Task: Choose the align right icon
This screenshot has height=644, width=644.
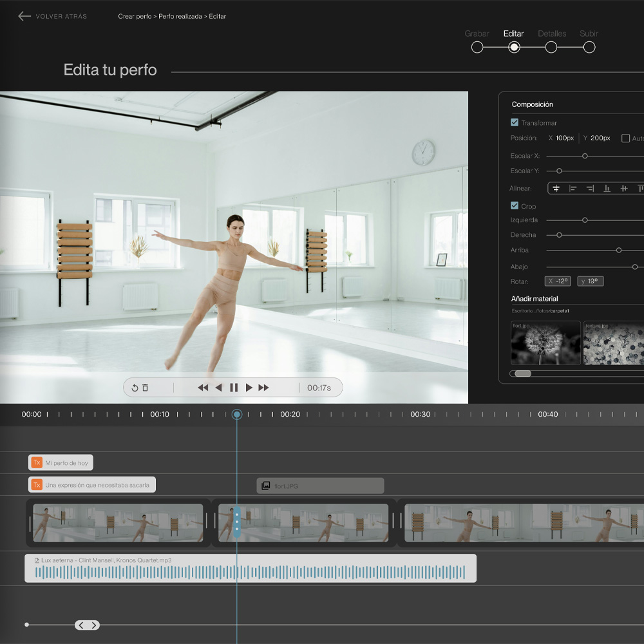Action: click(x=590, y=188)
